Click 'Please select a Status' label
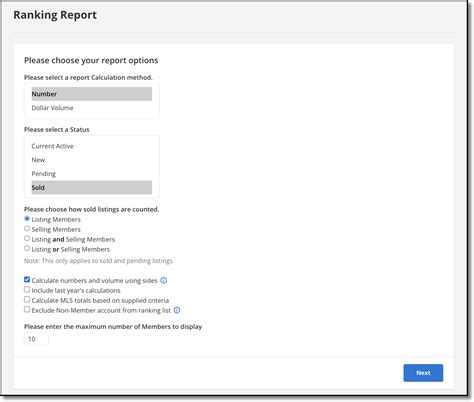This screenshot has height=402, width=474. coord(57,129)
